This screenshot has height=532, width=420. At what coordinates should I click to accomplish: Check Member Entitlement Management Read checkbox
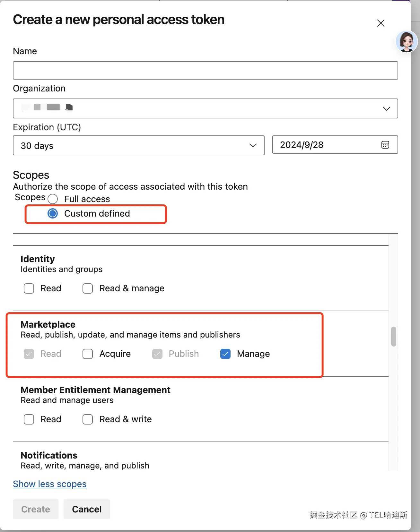tap(29, 419)
